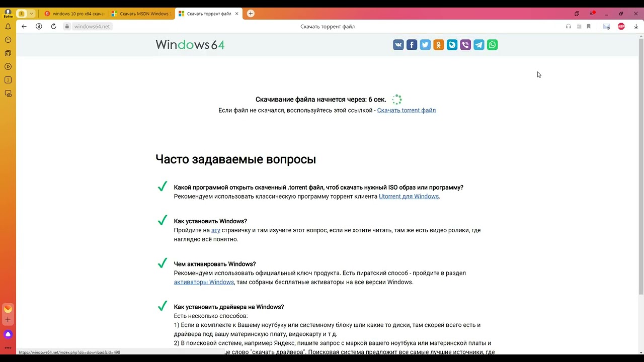This screenshot has height=362, width=644.
Task: Share page via Viber
Action: 465,45
